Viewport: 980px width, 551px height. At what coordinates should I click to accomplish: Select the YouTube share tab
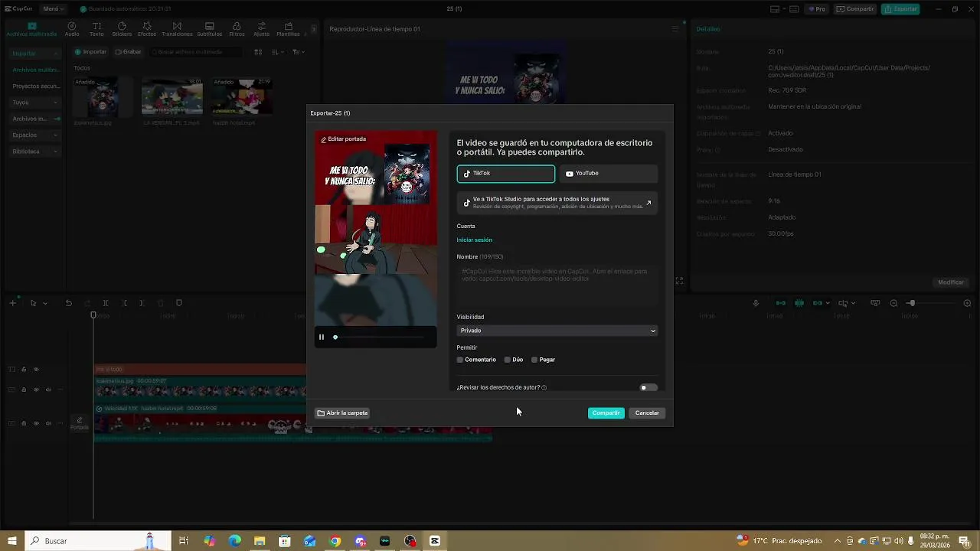609,174
